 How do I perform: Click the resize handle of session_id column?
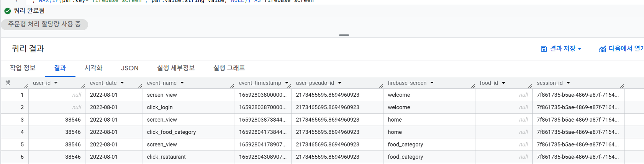pos(621,86)
